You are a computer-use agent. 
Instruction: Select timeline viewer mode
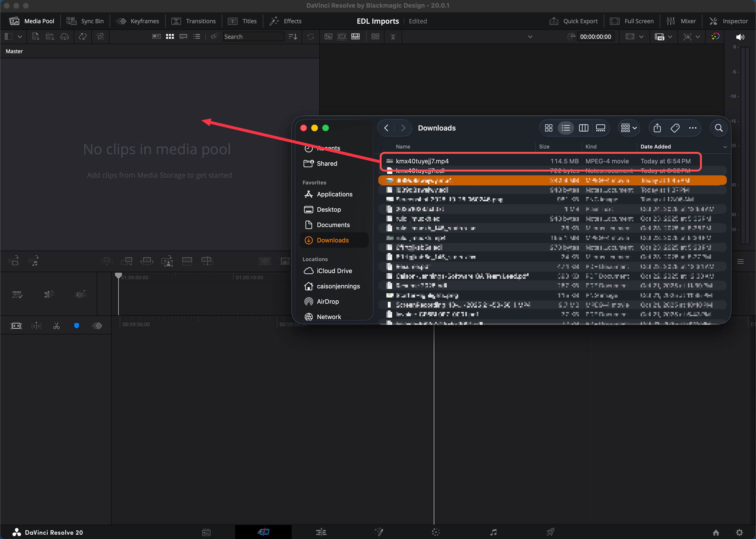(x=355, y=36)
